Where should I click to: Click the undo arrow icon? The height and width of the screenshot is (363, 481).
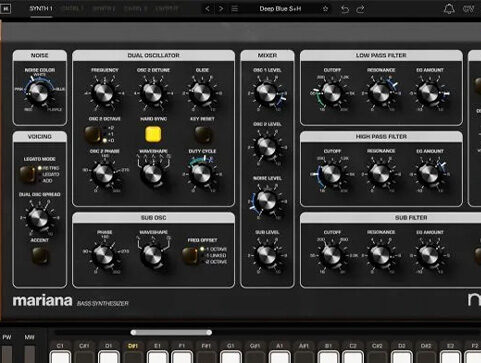coord(345,9)
